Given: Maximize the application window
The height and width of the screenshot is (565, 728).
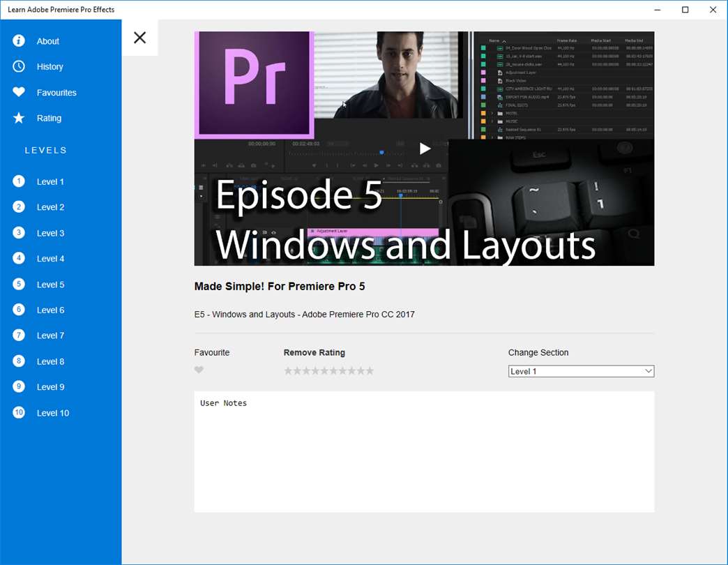Looking at the screenshot, I should (685, 10).
